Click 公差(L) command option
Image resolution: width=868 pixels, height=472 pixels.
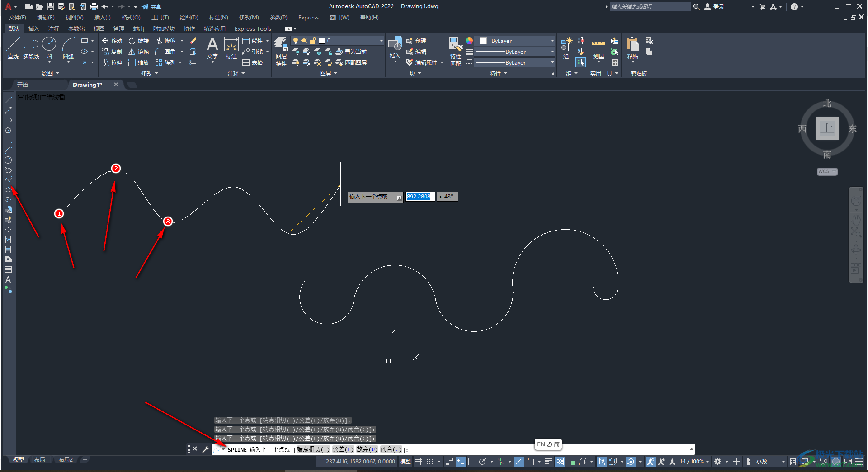343,449
